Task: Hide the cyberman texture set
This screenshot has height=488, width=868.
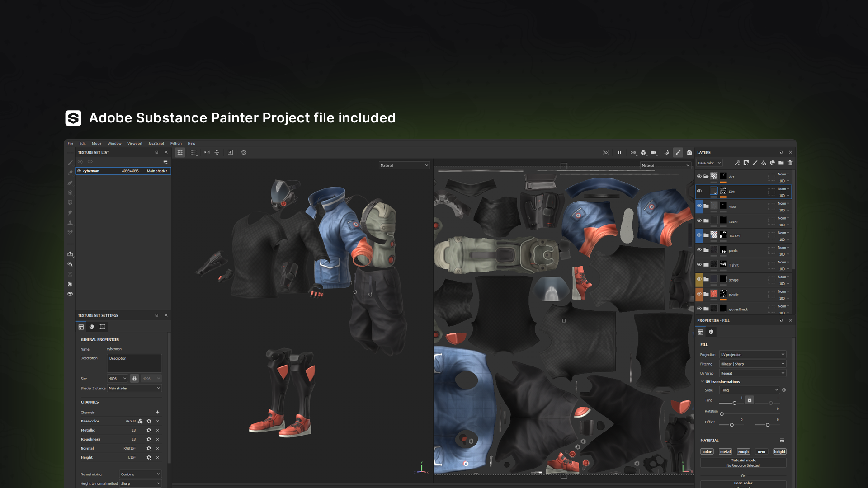Action: coord(79,171)
